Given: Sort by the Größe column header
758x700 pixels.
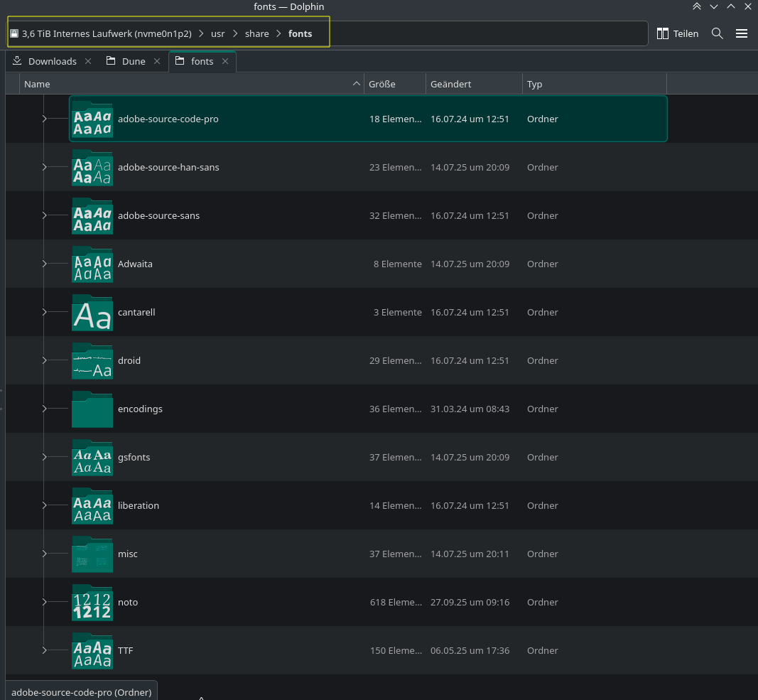Looking at the screenshot, I should tap(394, 84).
